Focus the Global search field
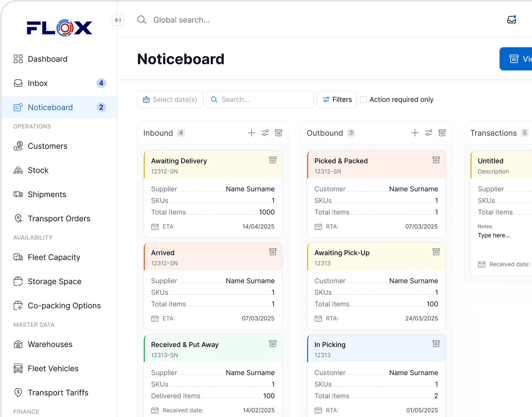Image resolution: width=532 pixels, height=417 pixels. [182, 20]
